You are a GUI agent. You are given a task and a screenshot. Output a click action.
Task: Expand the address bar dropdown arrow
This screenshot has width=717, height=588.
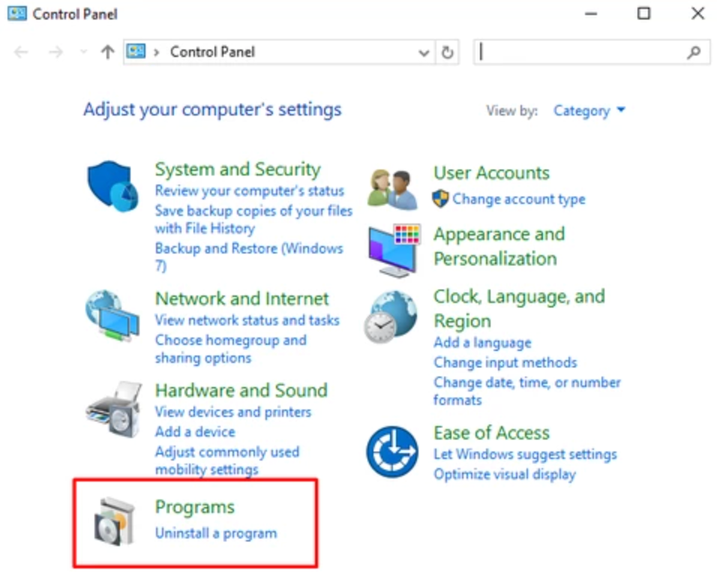tap(423, 52)
